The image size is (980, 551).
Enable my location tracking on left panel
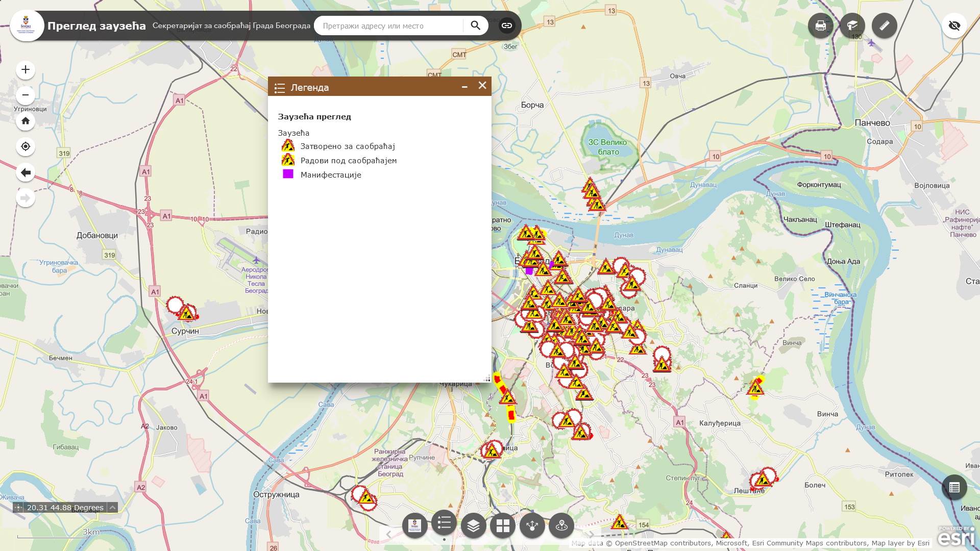coord(25,146)
